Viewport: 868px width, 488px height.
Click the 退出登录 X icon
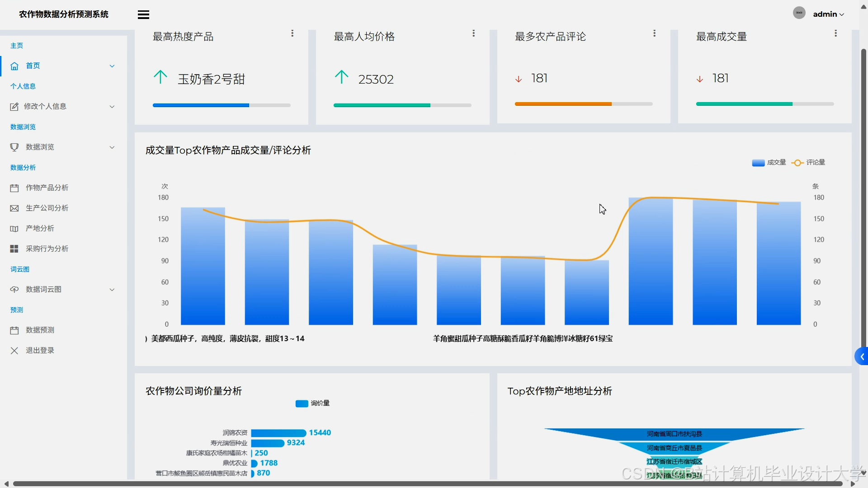coord(14,350)
